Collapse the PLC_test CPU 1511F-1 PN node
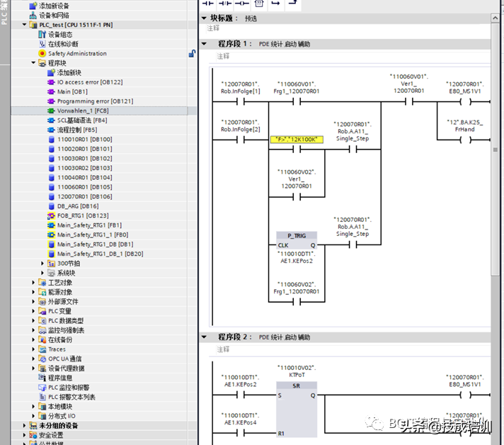 click(25, 25)
